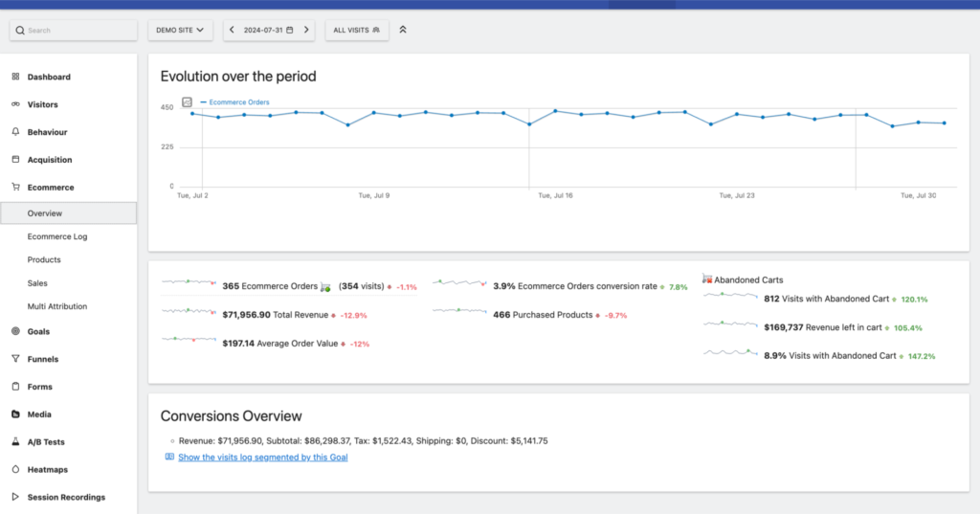980x514 pixels.
Task: Open the Ecommerce Log submenu item
Action: coord(57,236)
